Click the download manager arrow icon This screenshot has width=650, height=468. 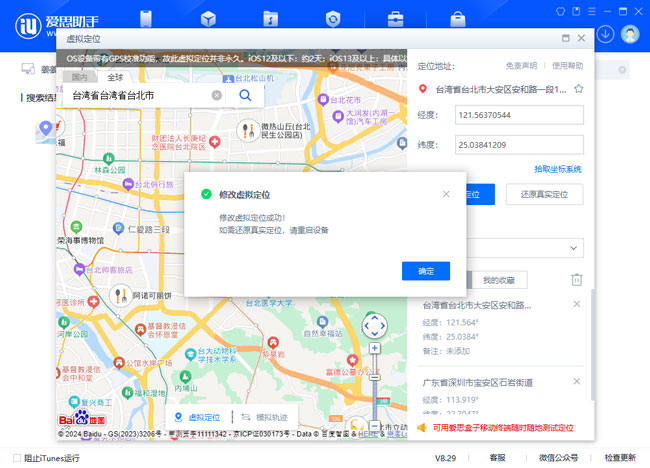pyautogui.click(x=605, y=34)
